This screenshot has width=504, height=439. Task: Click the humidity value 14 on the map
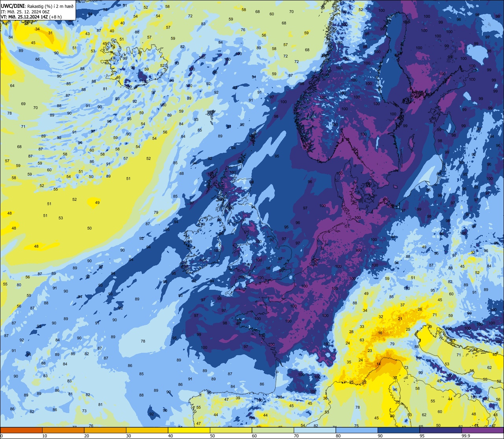tap(378, 364)
